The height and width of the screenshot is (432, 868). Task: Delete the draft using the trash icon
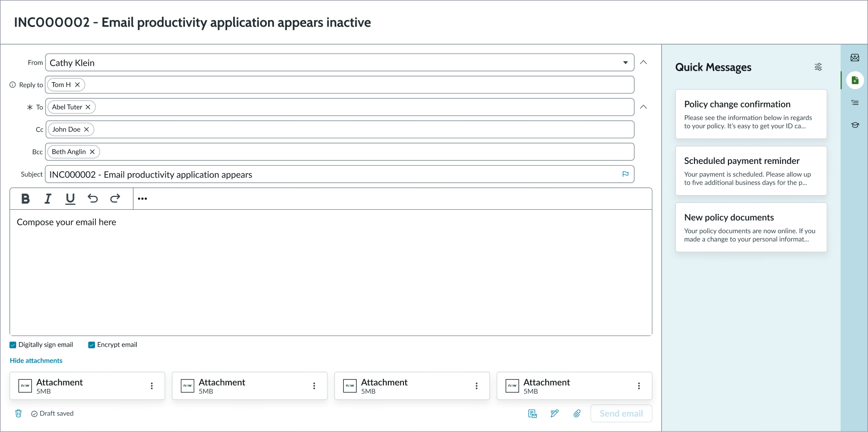pyautogui.click(x=18, y=413)
